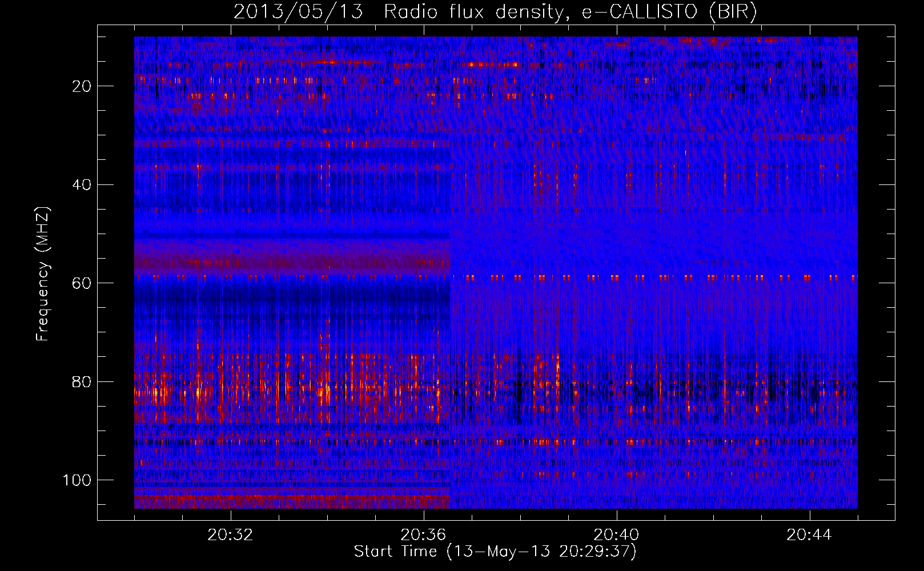The height and width of the screenshot is (571, 924).
Task: Click the frequency tick label 20
Action: pyautogui.click(x=82, y=86)
